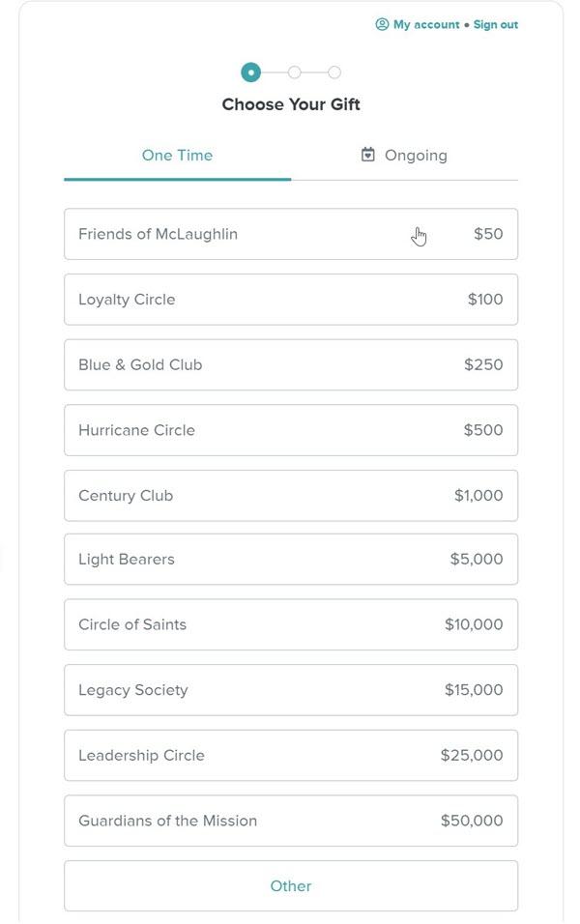Select Friends of McLaughlin $50 gift
Image resolution: width=580 pixels, height=924 pixels.
point(290,234)
